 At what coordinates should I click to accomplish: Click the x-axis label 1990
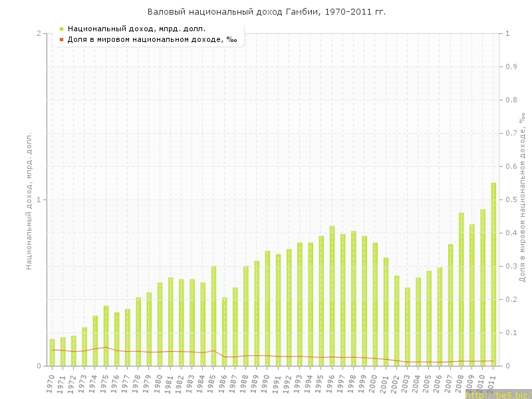tap(265, 385)
